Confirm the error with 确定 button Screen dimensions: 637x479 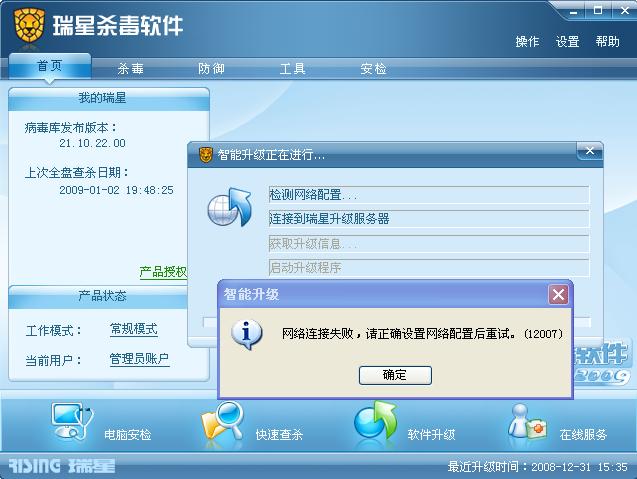tap(395, 375)
